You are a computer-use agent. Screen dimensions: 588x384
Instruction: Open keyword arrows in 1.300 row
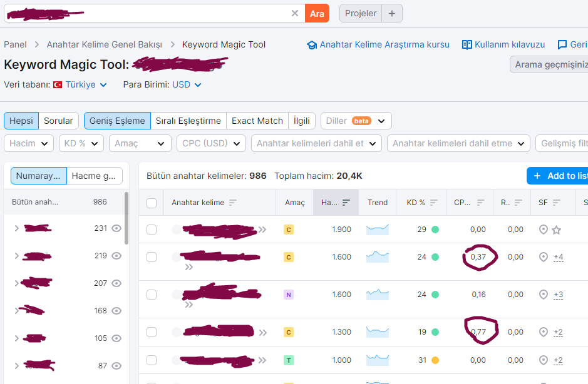pos(262,332)
